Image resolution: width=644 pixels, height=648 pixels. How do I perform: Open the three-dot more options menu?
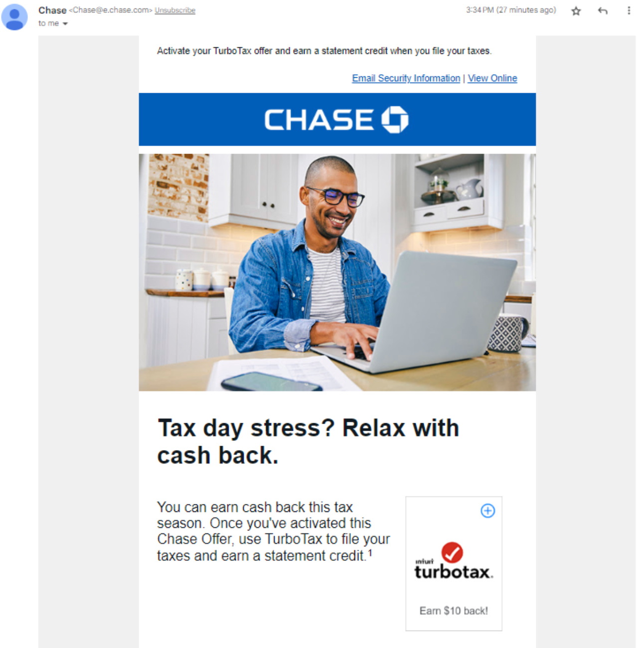click(629, 10)
